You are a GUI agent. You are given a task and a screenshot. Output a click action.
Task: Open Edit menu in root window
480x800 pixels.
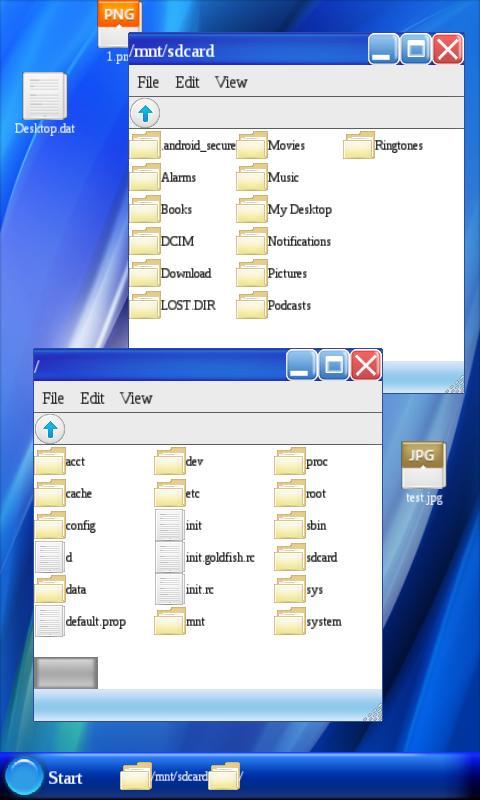tap(92, 398)
